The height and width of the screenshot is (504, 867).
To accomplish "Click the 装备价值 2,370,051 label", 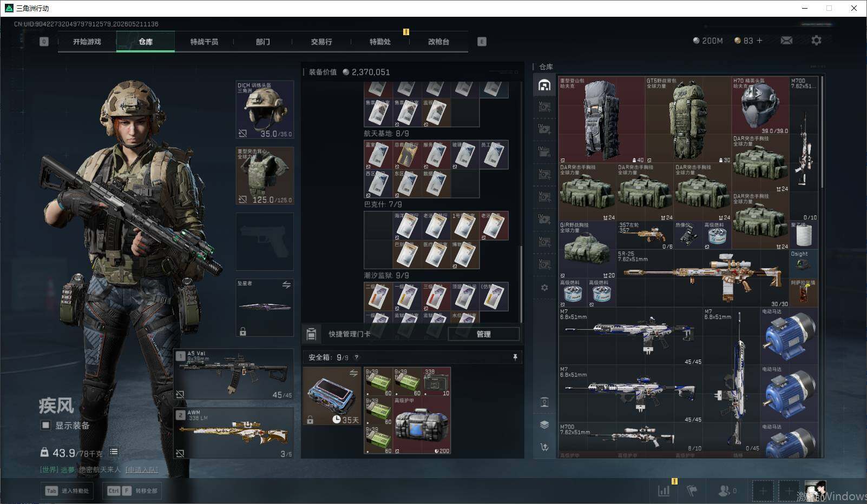I will (x=349, y=72).
